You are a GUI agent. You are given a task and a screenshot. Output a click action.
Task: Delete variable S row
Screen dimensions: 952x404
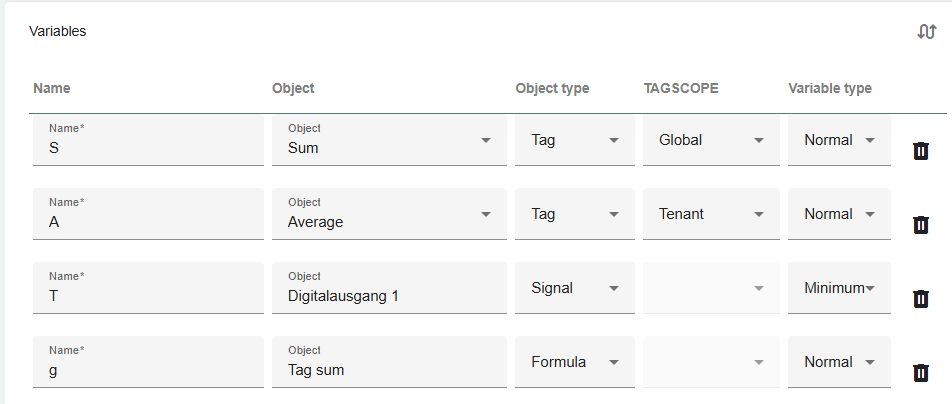tap(921, 151)
